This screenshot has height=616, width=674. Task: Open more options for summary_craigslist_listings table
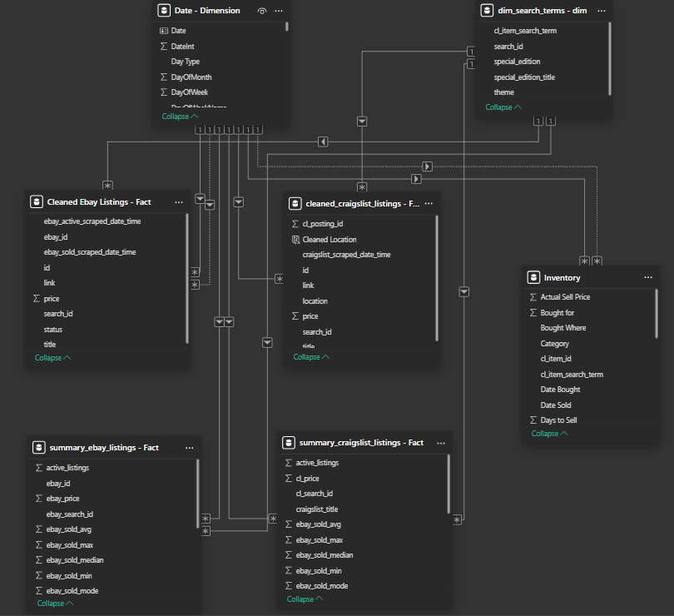(441, 443)
